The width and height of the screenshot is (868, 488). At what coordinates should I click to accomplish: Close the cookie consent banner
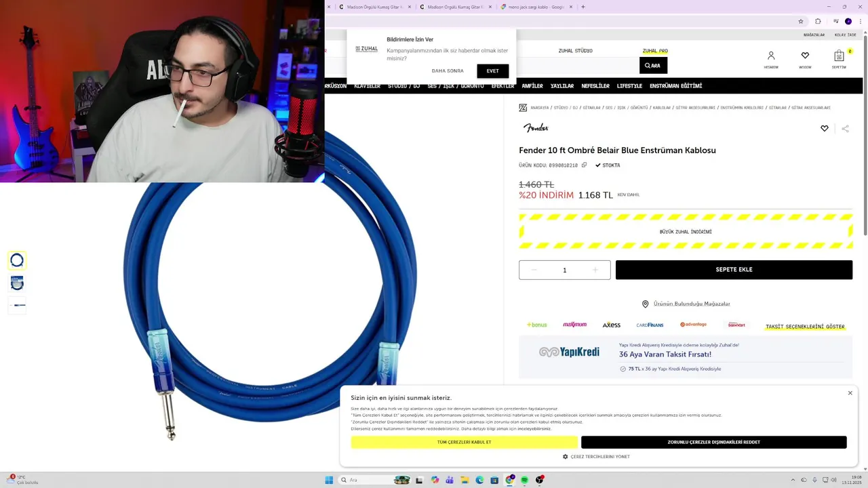(850, 393)
